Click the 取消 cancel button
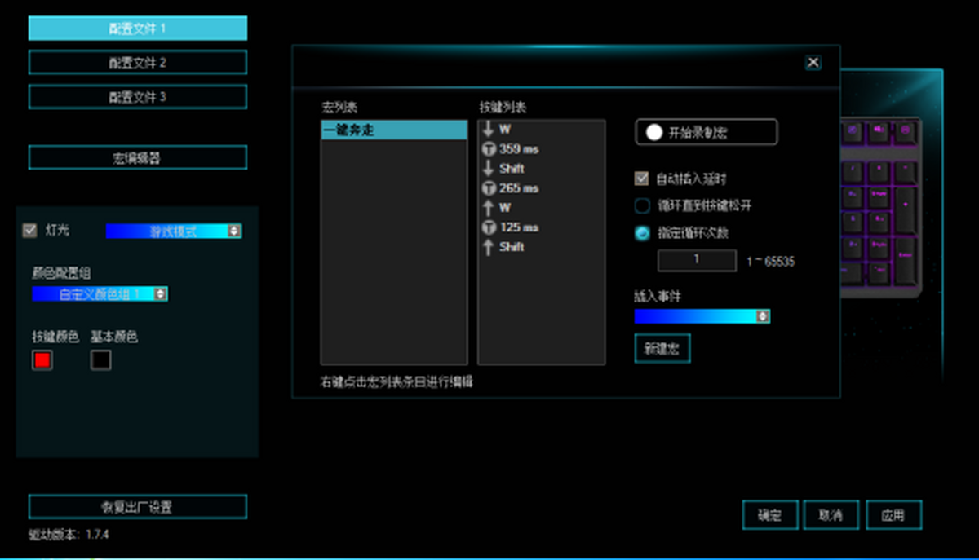Viewport: 979px width, 560px height. (x=831, y=515)
